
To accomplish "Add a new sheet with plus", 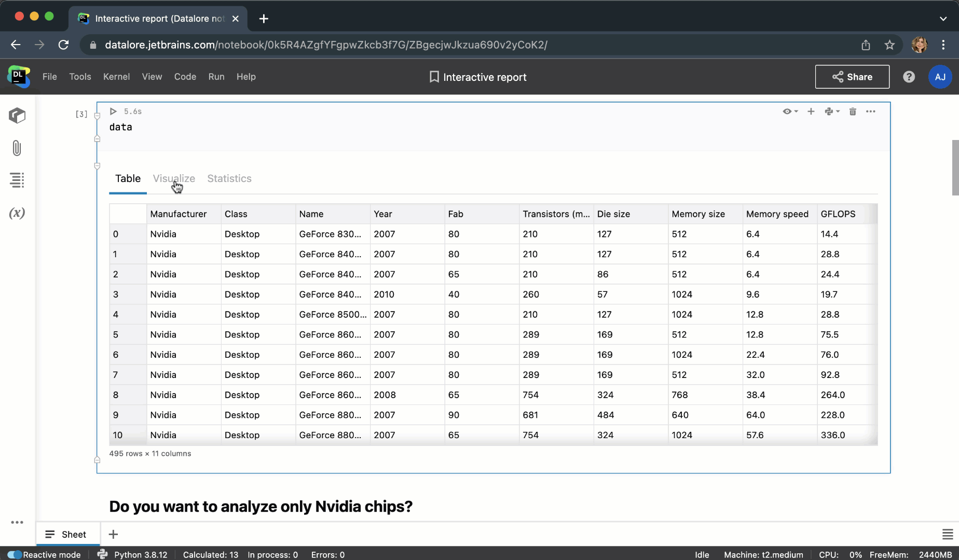I will tap(113, 534).
